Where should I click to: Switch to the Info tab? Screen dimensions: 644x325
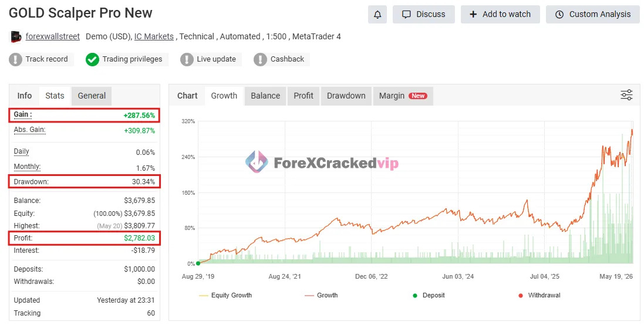click(24, 96)
